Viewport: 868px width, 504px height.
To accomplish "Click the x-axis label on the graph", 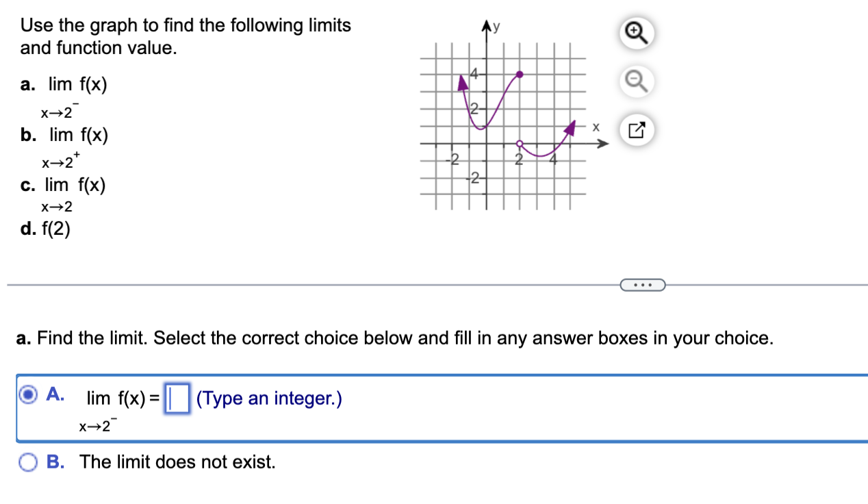I will pyautogui.click(x=596, y=127).
